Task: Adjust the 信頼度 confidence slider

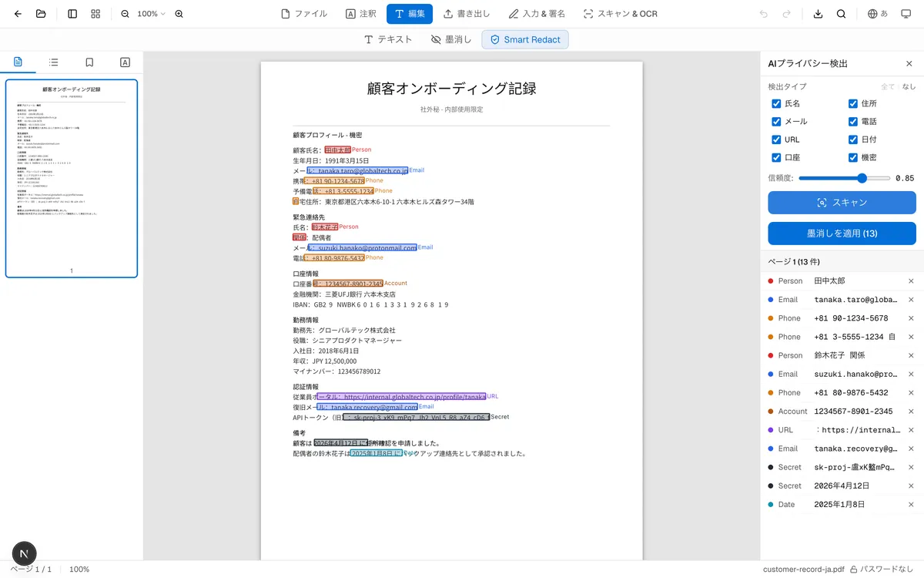Action: pyautogui.click(x=844, y=178)
